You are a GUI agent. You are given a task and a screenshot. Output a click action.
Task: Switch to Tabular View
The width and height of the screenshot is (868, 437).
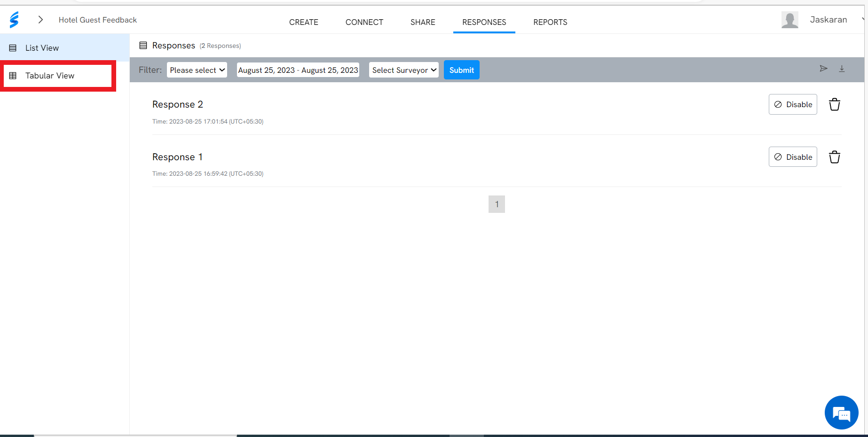[x=50, y=76]
